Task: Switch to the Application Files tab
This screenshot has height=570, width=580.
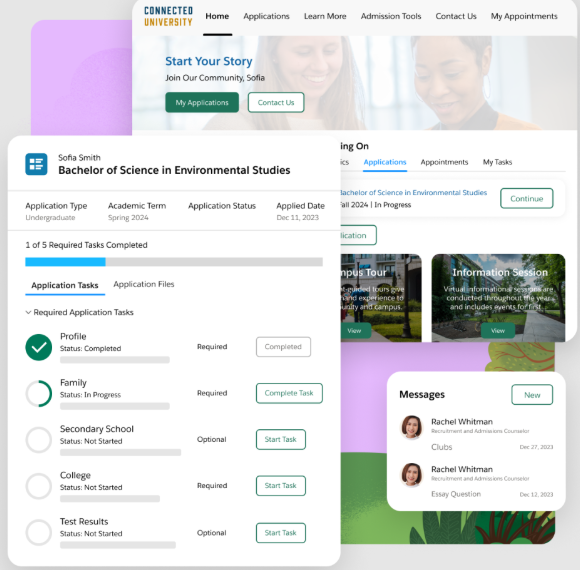Action: click(x=144, y=284)
